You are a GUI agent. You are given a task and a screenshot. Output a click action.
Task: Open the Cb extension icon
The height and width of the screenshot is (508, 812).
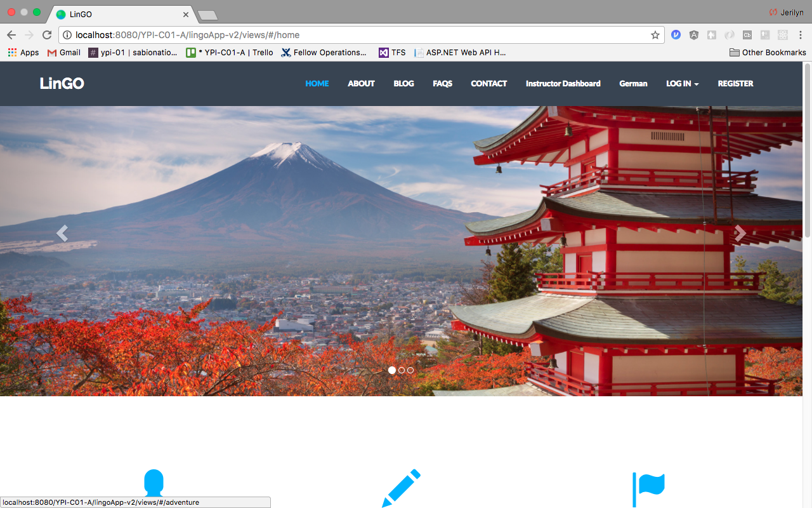coord(747,35)
